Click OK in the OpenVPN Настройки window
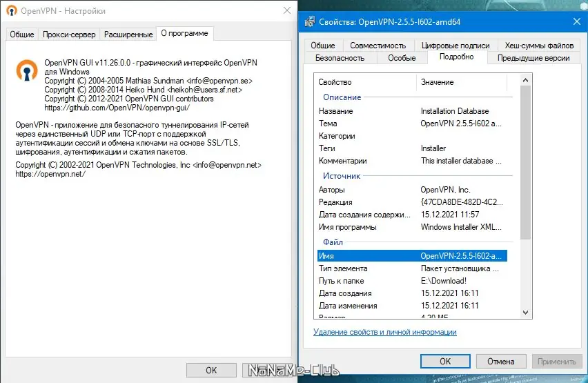The image size is (588, 383). (211, 371)
